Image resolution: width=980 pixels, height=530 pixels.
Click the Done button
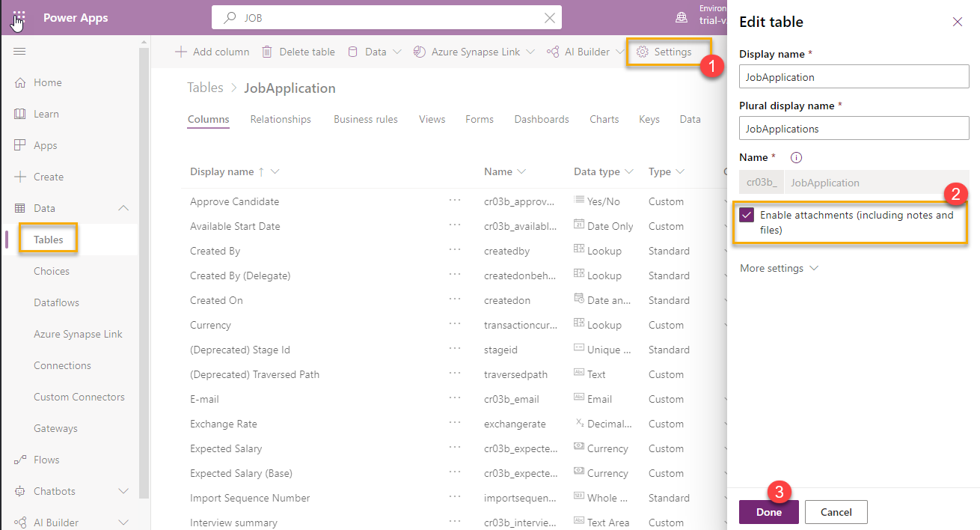769,512
